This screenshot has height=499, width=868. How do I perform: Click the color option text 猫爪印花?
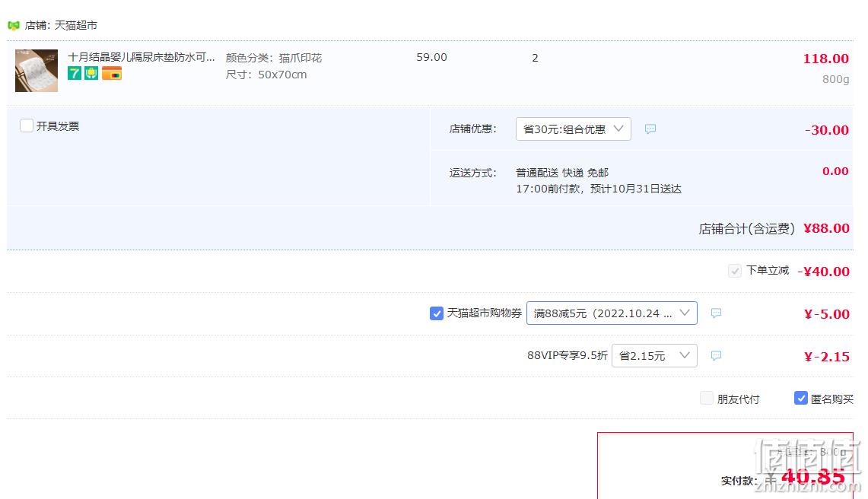(x=300, y=58)
